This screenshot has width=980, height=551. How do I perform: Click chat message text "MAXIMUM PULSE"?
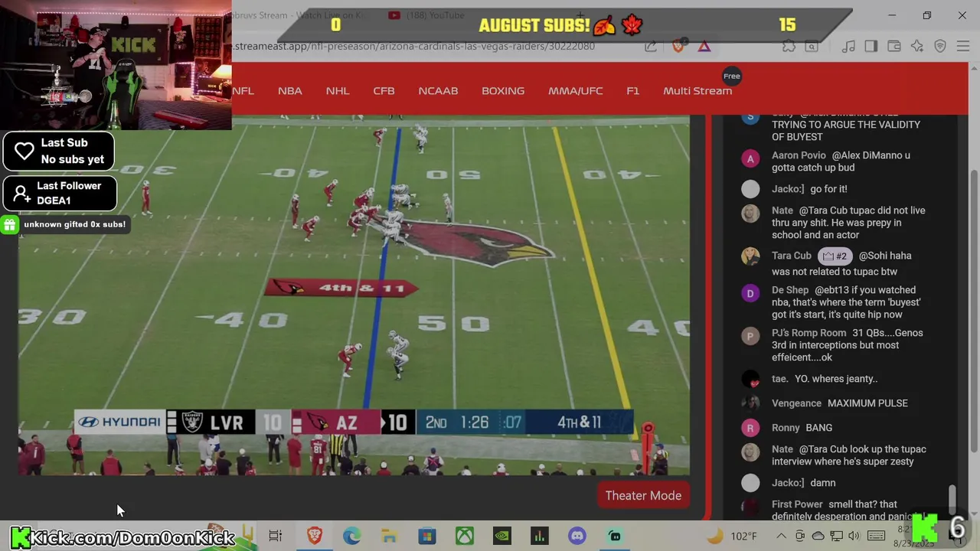point(867,403)
